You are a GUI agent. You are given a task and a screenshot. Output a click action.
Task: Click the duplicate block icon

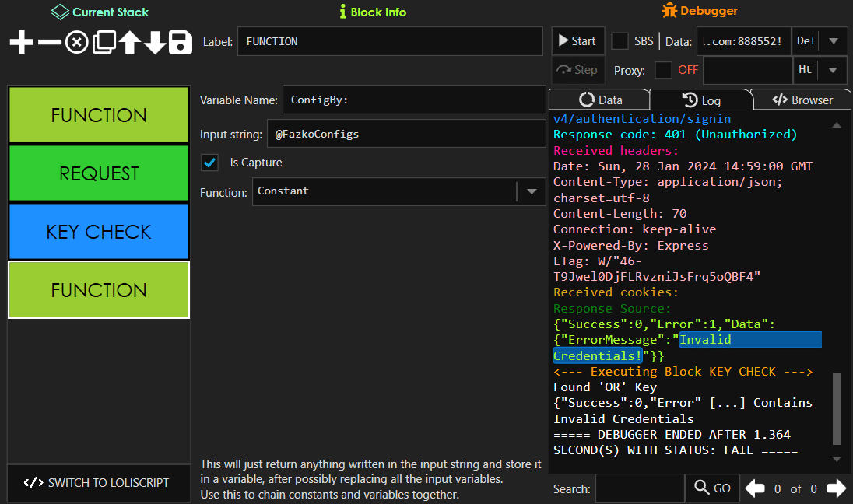[x=103, y=42]
